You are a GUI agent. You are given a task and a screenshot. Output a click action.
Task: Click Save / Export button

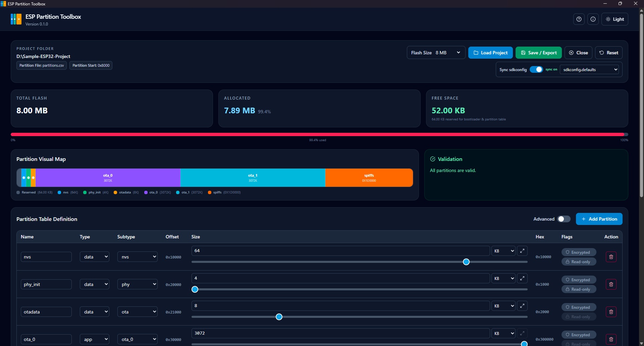[x=539, y=53]
